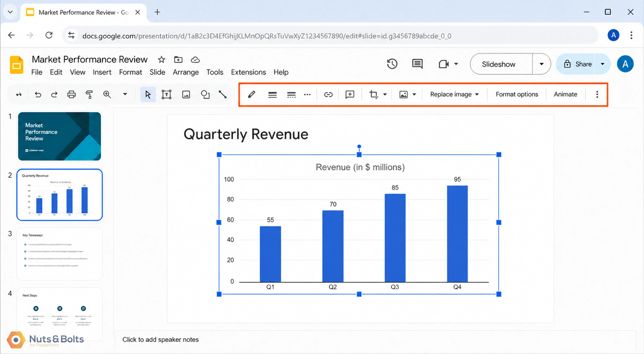Click the reset image icon
The image size is (644, 354).
(x=403, y=94)
